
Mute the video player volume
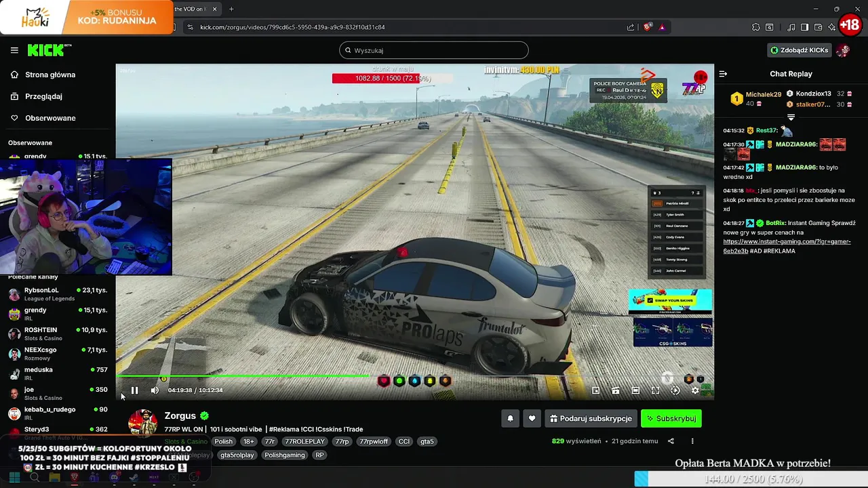(155, 390)
